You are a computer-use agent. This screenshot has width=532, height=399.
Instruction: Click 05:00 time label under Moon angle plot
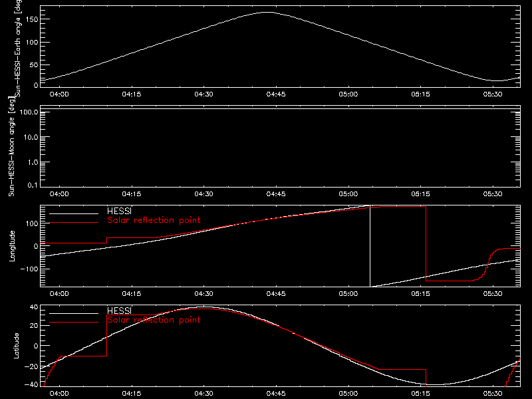pyautogui.click(x=348, y=194)
